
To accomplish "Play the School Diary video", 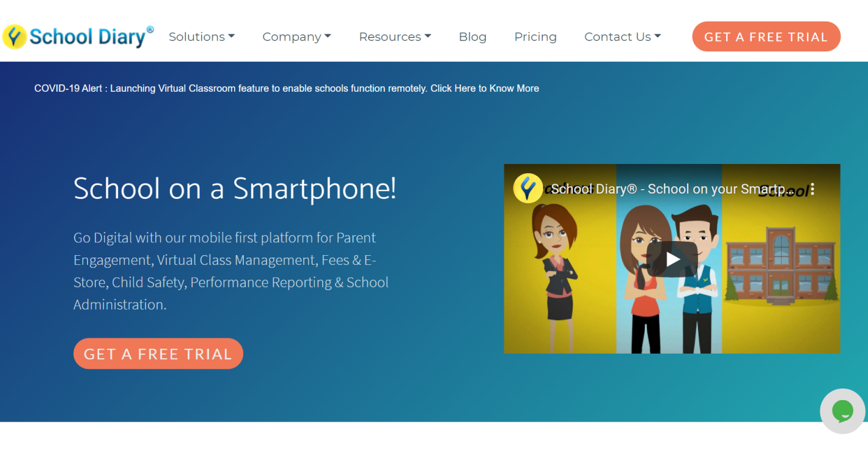I will click(672, 259).
